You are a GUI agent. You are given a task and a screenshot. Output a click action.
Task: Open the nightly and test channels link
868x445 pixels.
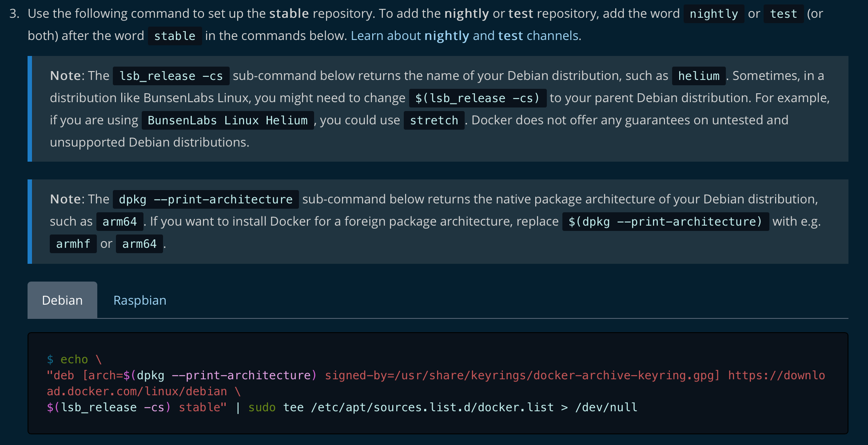465,36
